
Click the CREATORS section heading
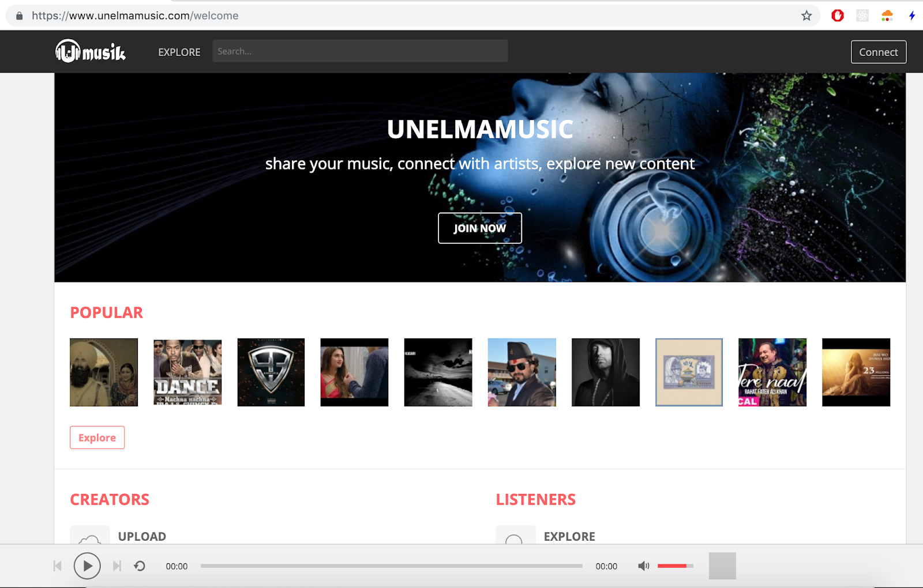110,499
